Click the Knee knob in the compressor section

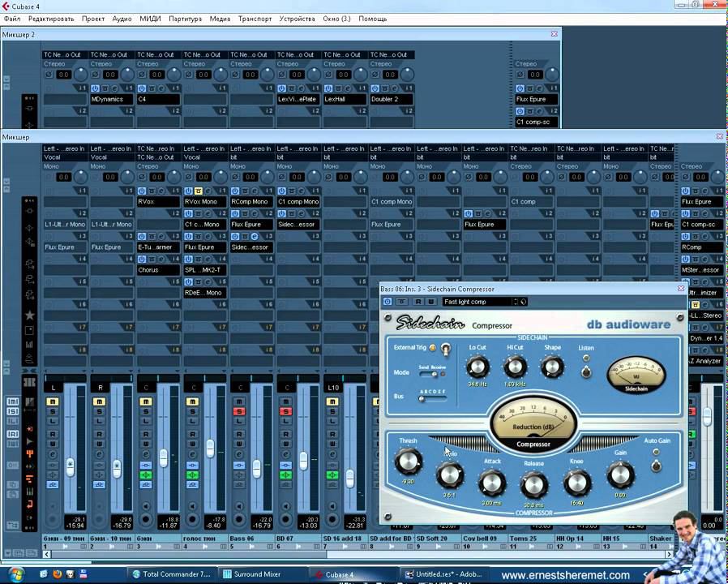pyautogui.click(x=576, y=483)
